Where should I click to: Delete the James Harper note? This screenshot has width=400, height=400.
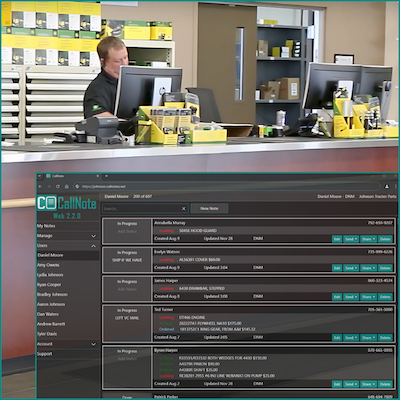[385, 297]
